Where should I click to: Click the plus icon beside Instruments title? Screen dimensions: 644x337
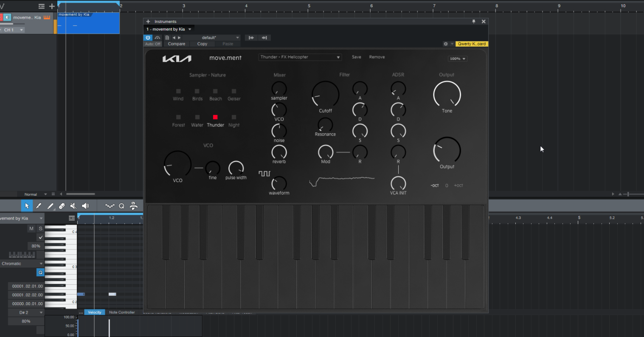[148, 22]
